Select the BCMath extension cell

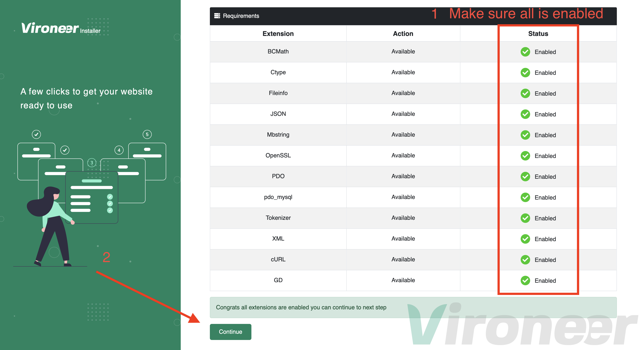point(278,52)
